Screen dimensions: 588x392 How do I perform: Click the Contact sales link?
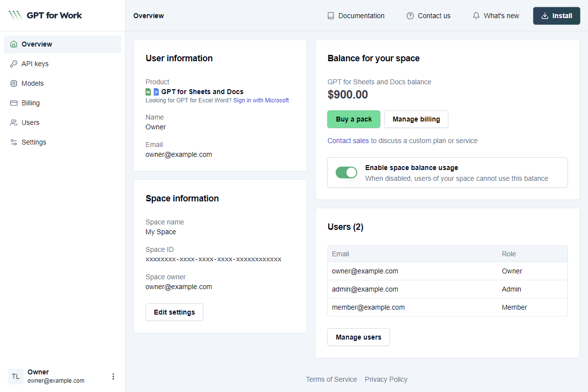(x=348, y=141)
